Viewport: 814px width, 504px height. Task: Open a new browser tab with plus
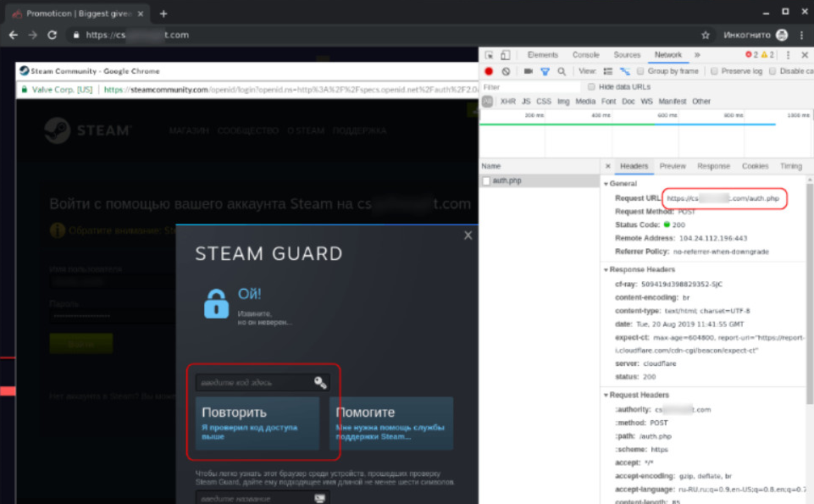163,14
